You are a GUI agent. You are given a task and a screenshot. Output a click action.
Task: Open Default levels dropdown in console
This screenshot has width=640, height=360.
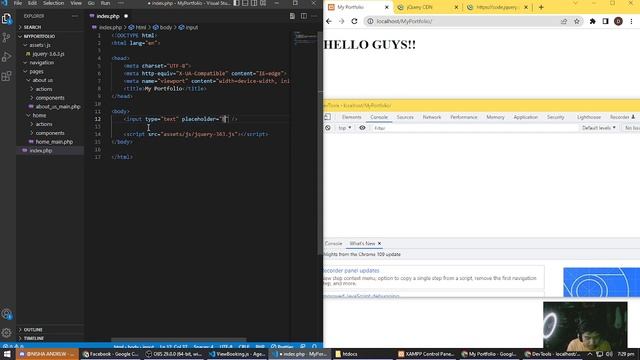pos(598,128)
